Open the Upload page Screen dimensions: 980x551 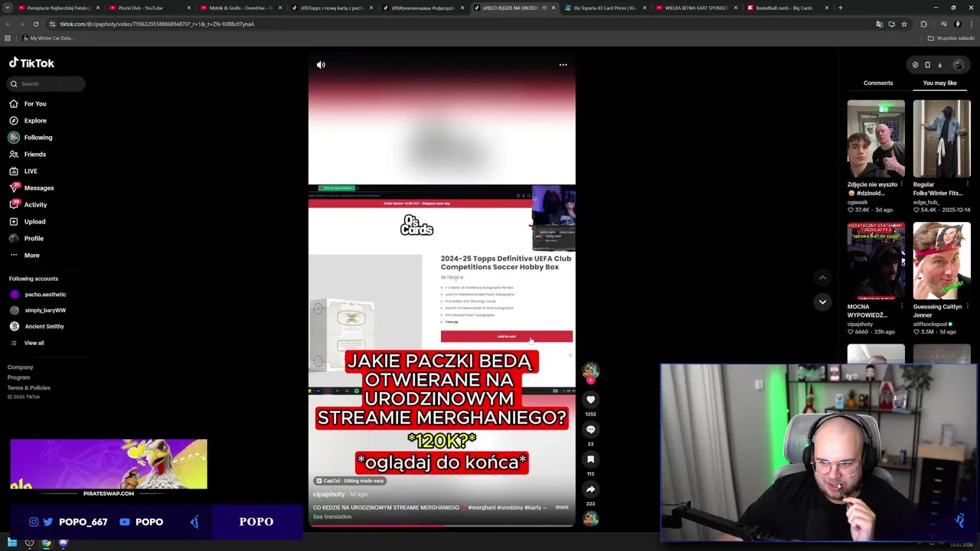coord(28,221)
